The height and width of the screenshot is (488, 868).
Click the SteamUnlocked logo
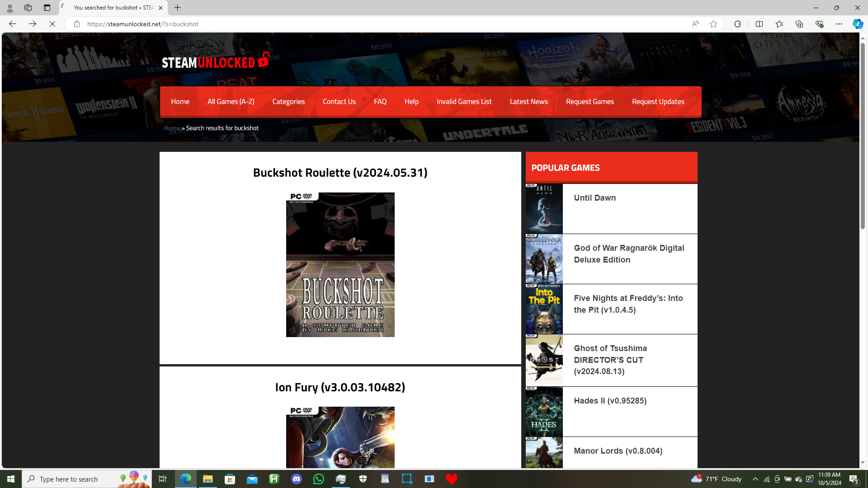coord(216,61)
